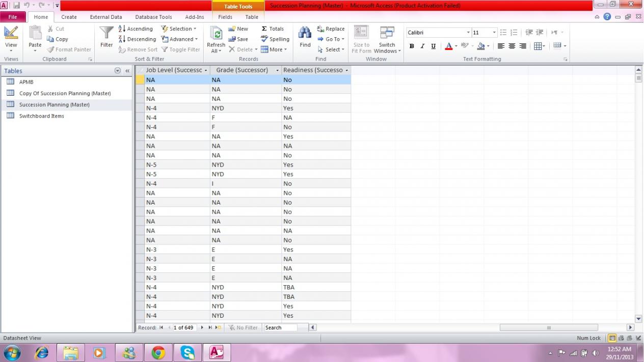Open the Windows Start menu

pos(12,352)
